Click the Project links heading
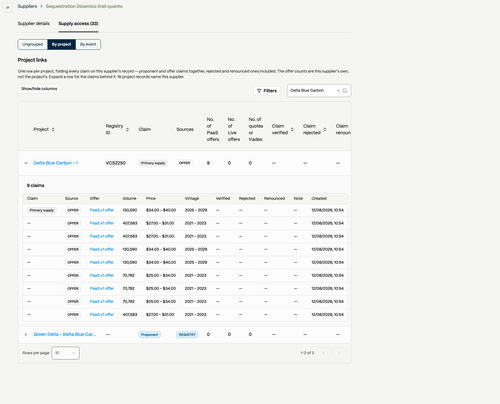This screenshot has height=404, width=500. tap(32, 60)
